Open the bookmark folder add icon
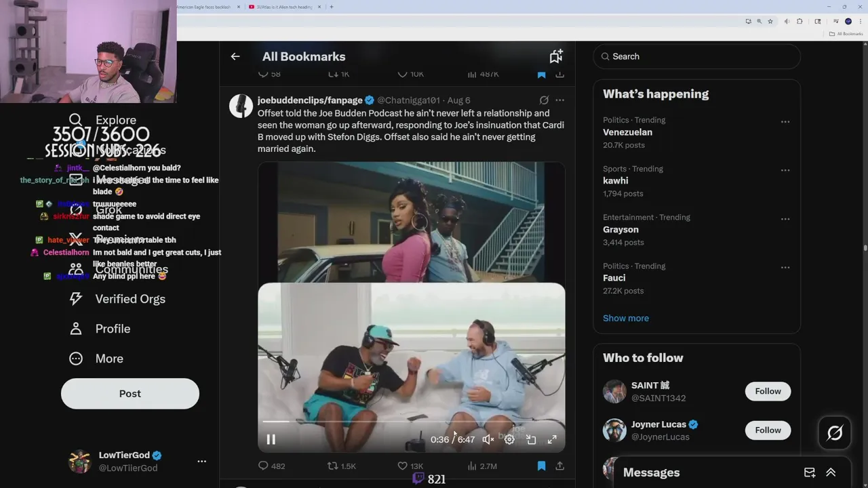868x488 pixels. [556, 56]
